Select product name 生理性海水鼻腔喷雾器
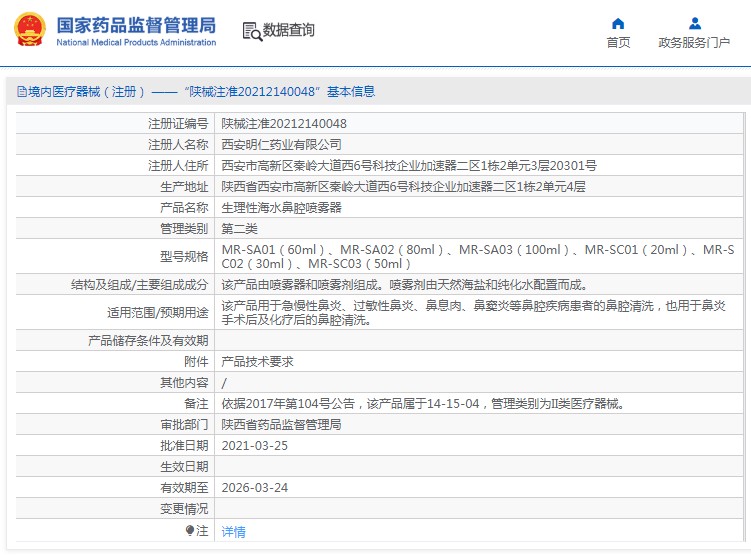The width and height of the screenshot is (751, 556). 281,208
